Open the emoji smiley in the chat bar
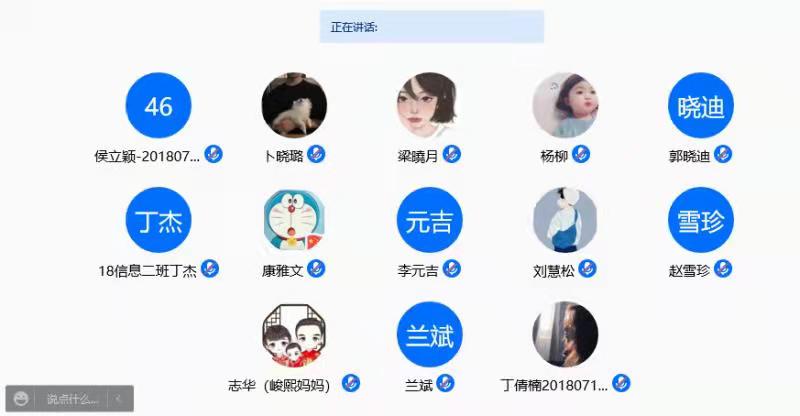 (21, 399)
